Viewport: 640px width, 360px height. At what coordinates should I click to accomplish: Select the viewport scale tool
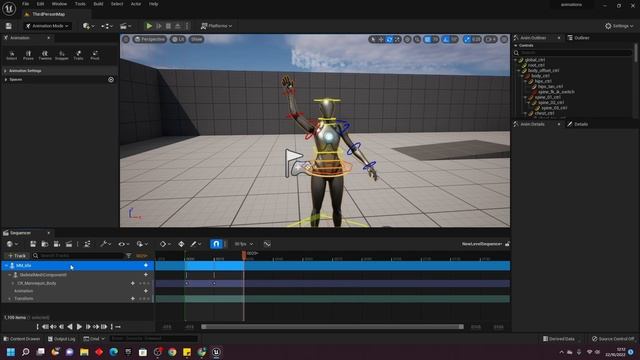(x=397, y=39)
